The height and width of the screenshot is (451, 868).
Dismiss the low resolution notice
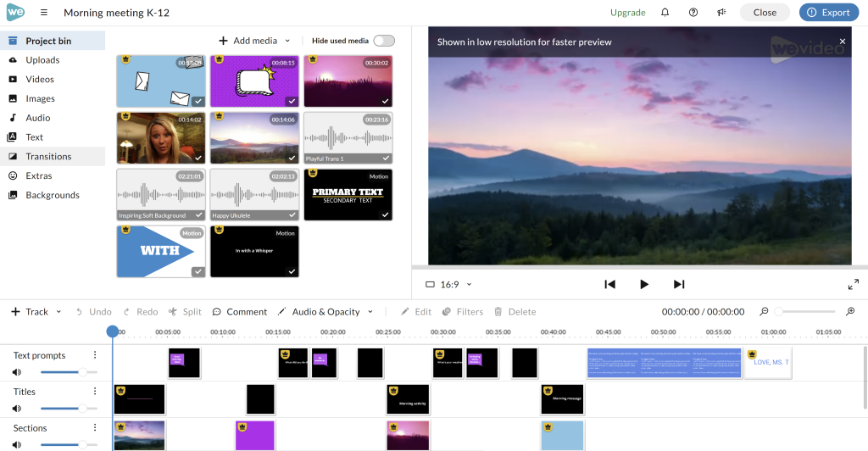pyautogui.click(x=842, y=42)
